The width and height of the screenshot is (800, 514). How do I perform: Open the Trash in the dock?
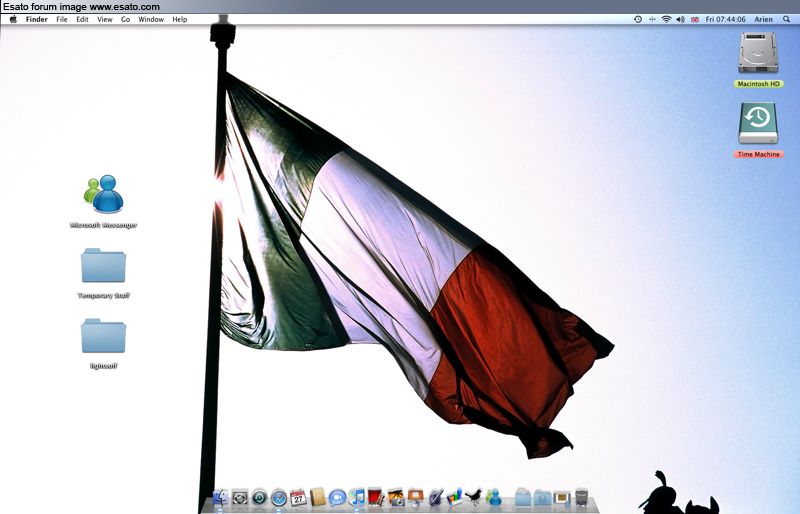581,497
